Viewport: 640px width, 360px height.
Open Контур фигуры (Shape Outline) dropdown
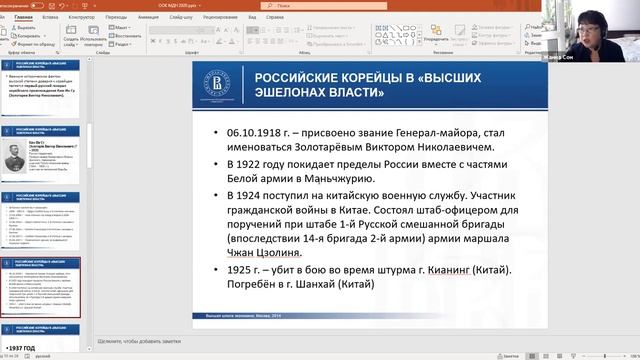click(492, 35)
